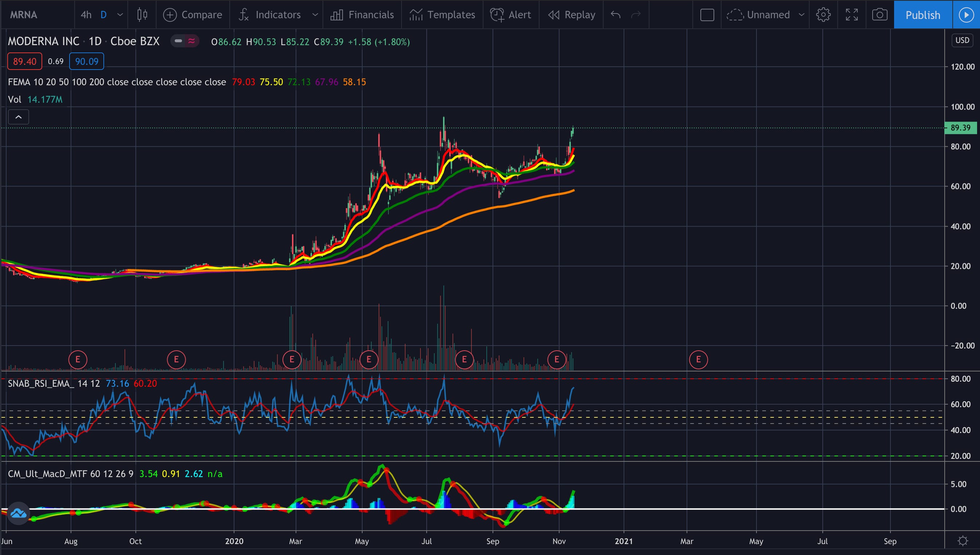
Task: Click the redo arrow icon
Action: click(x=636, y=15)
